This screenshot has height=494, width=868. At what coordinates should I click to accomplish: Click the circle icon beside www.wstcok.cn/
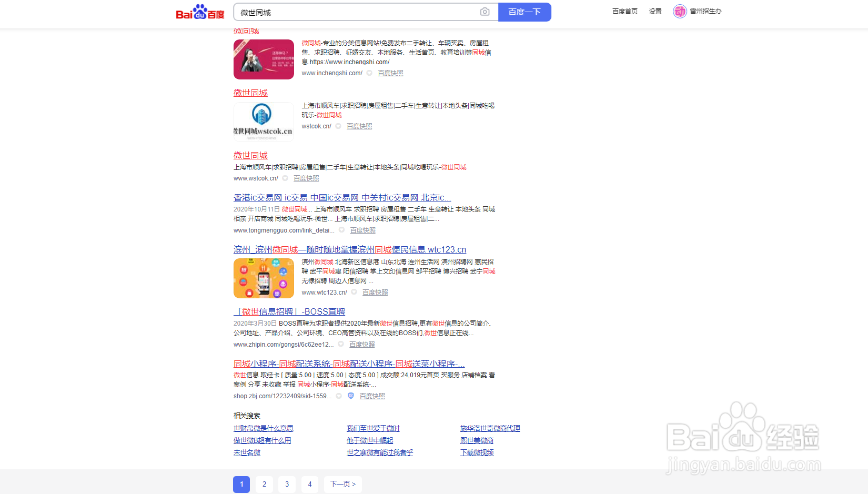pyautogui.click(x=285, y=178)
